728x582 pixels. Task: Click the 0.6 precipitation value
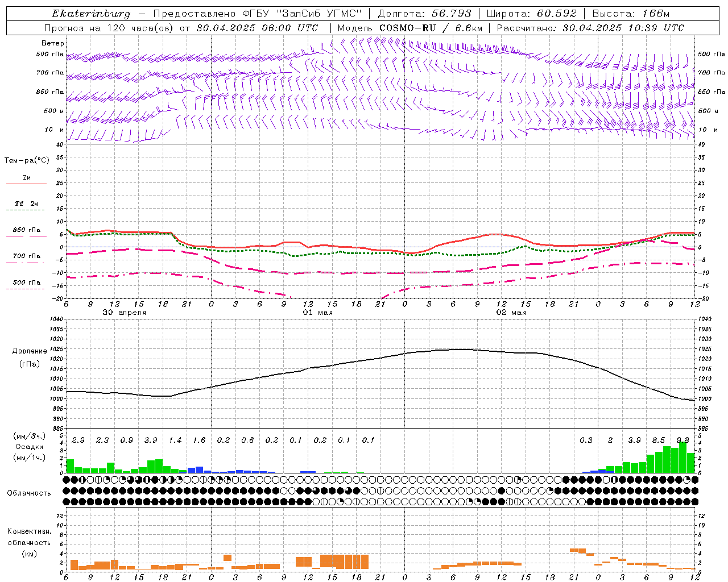(247, 440)
